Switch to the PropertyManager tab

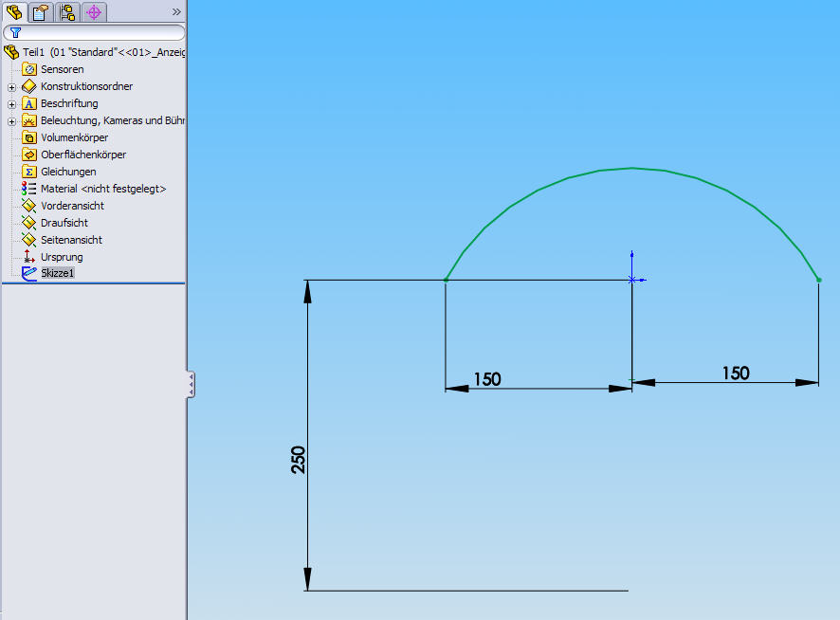(x=41, y=11)
